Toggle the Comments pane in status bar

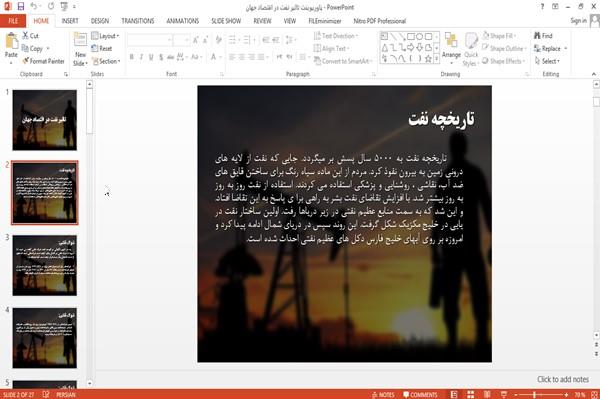click(x=420, y=395)
